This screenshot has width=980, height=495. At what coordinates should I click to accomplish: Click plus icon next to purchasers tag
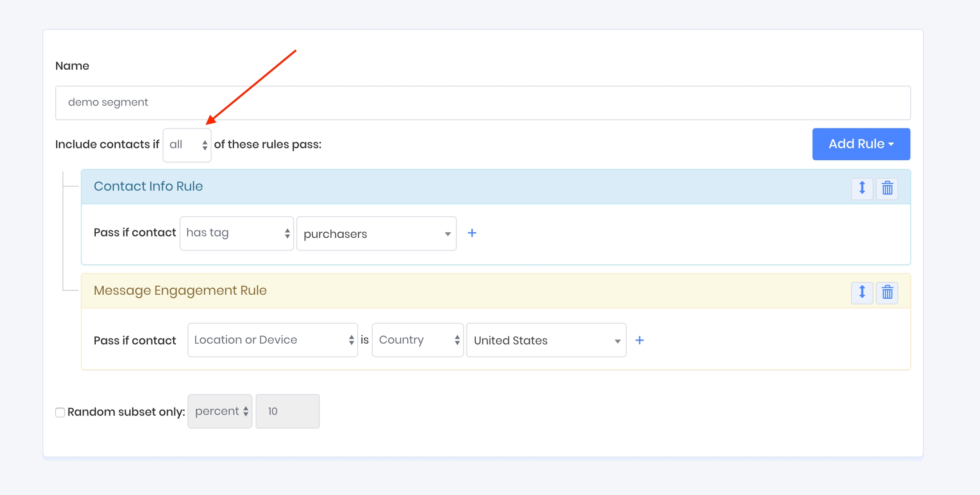(472, 233)
